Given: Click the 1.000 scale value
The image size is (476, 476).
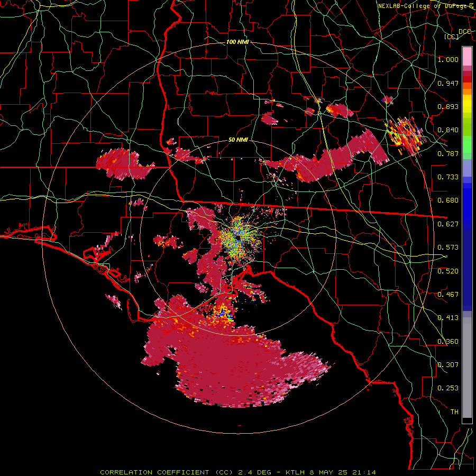Looking at the screenshot, I should pyautogui.click(x=448, y=59).
